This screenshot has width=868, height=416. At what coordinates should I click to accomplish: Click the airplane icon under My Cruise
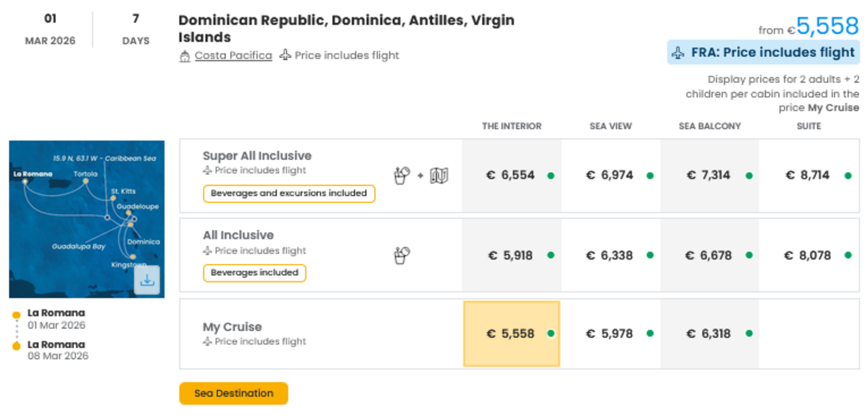[x=208, y=342]
